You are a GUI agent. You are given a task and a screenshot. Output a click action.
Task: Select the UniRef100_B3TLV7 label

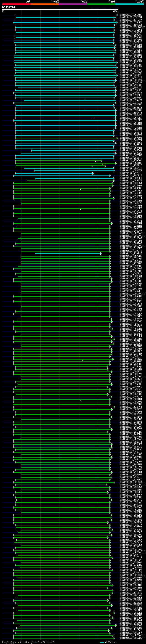point(131,20)
